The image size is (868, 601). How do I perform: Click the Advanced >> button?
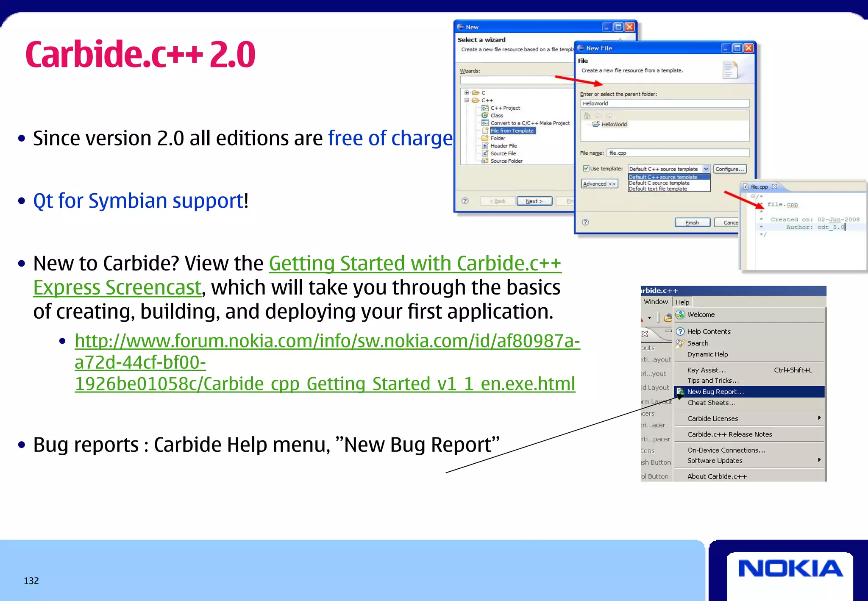599,184
